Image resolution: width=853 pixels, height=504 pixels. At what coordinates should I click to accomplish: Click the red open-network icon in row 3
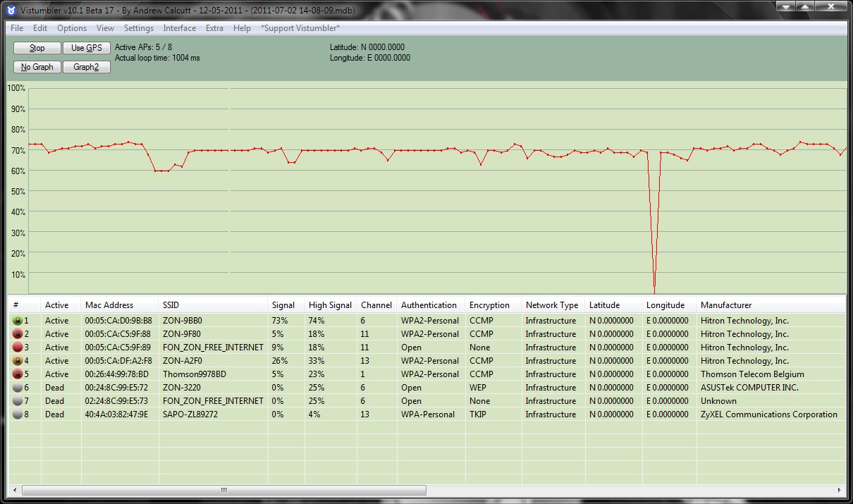point(18,348)
